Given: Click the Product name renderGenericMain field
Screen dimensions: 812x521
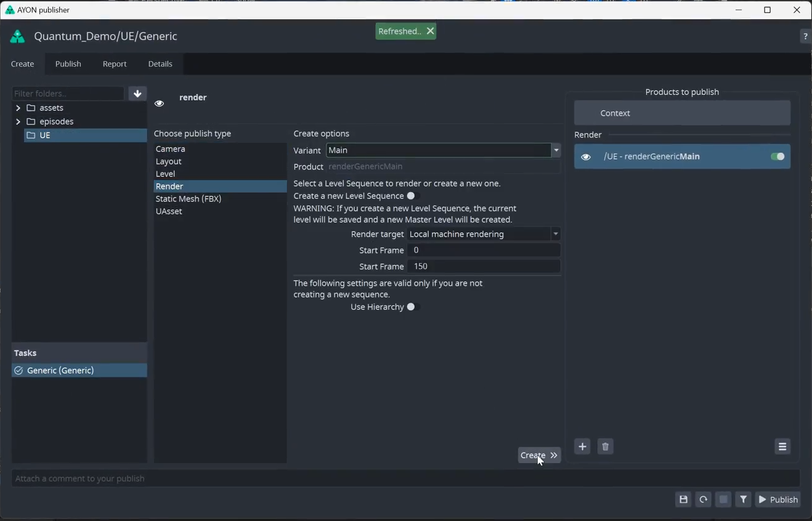Looking at the screenshot, I should [x=444, y=166].
